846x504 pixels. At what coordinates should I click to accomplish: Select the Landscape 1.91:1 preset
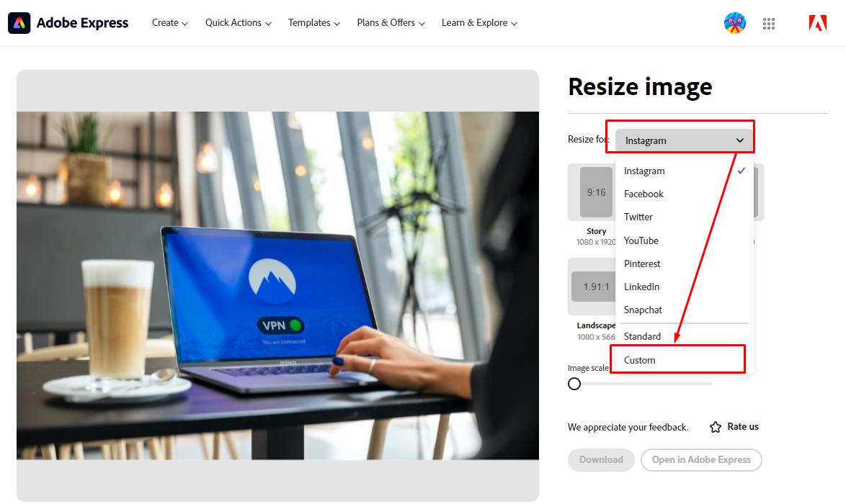596,287
